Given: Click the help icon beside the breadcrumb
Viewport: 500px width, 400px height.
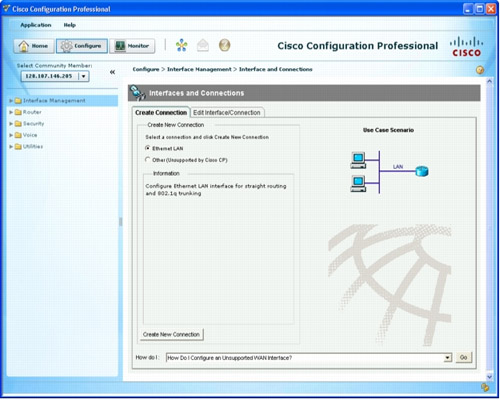Looking at the screenshot, I should 480,70.
